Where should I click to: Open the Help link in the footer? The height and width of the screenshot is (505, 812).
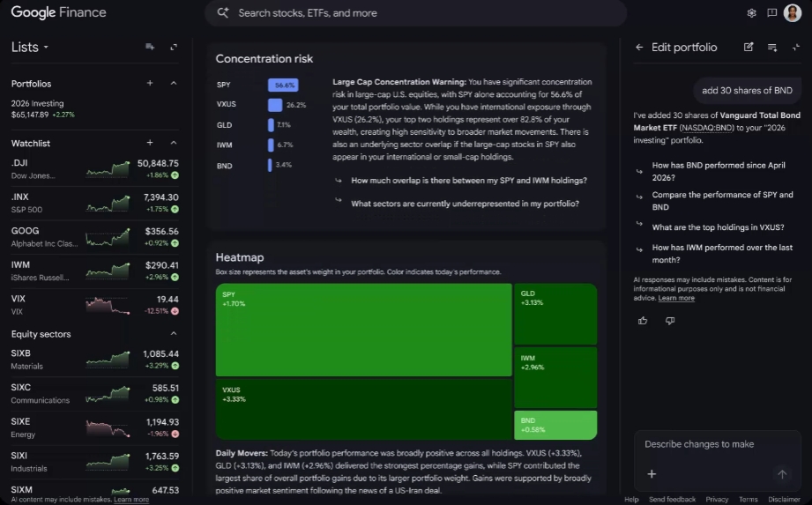631,500
